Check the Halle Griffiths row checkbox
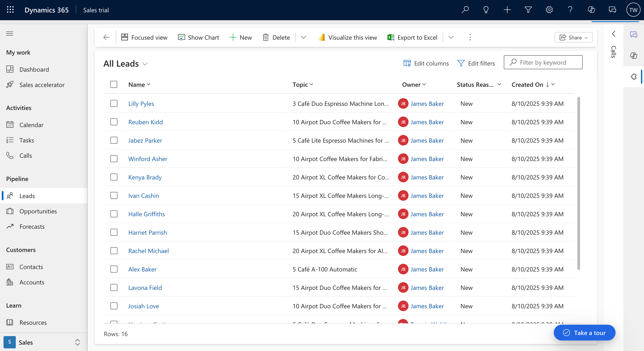 tap(114, 214)
